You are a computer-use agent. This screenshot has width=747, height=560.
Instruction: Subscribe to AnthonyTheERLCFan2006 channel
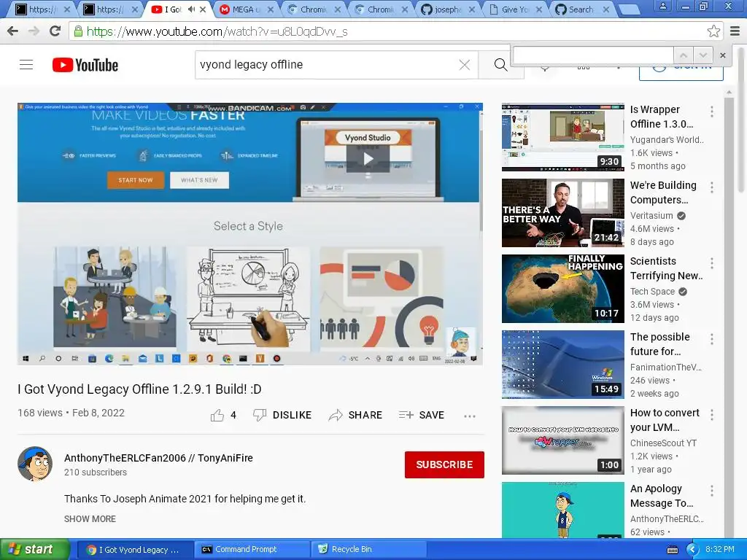pyautogui.click(x=444, y=464)
